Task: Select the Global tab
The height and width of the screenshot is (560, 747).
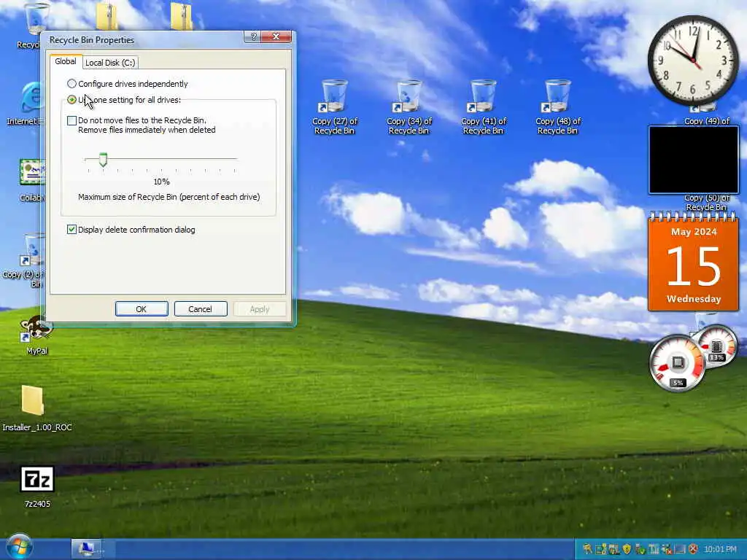Action: pos(65,61)
